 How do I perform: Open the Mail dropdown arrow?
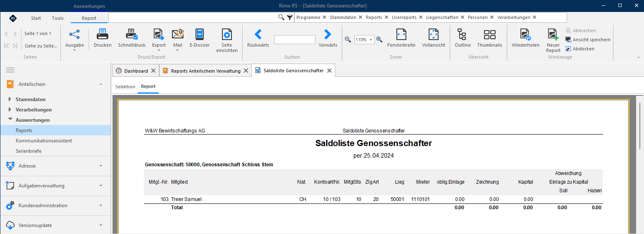(x=178, y=50)
